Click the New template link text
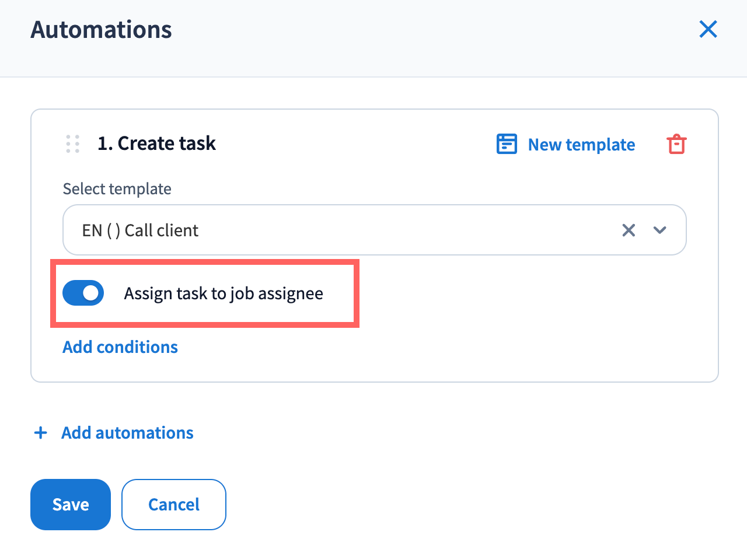The image size is (747, 560). coord(581,145)
